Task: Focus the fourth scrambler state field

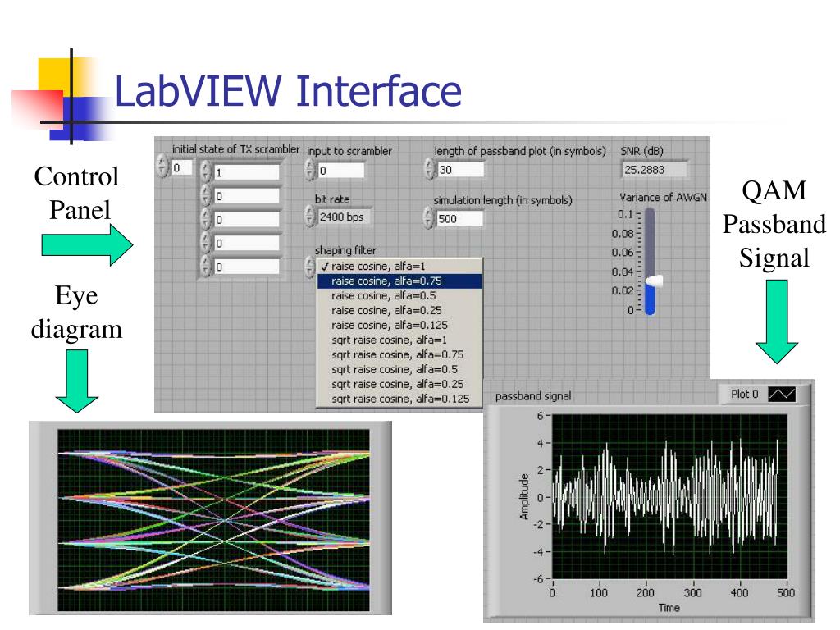Action: [246, 243]
